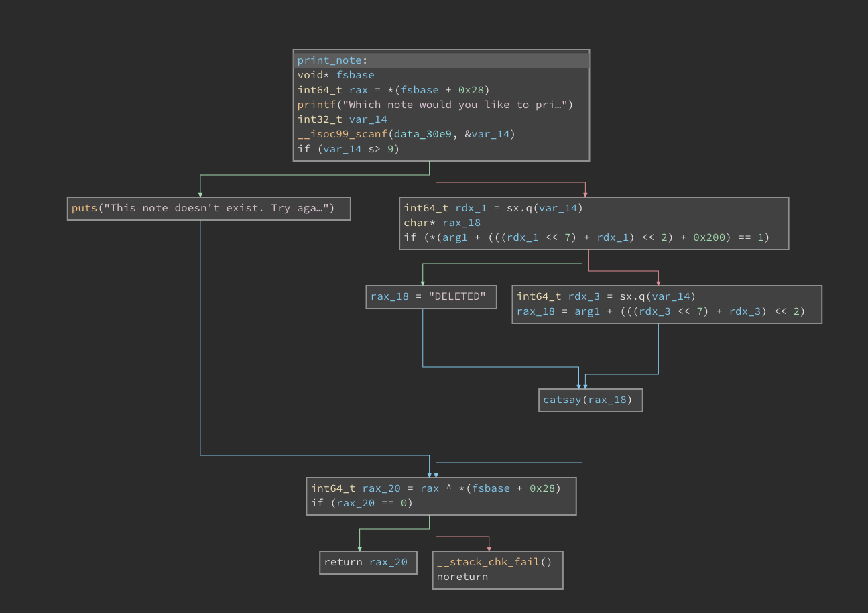Click the 'char* rax_18' declaration line

pos(442,223)
